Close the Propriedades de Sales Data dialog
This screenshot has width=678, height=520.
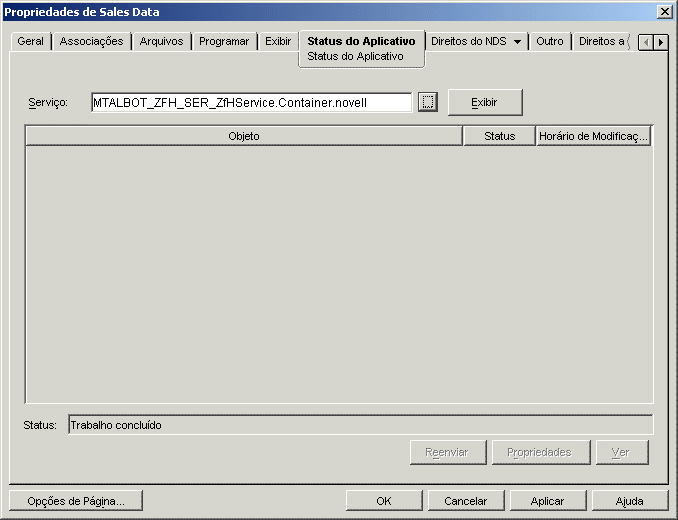tap(664, 12)
